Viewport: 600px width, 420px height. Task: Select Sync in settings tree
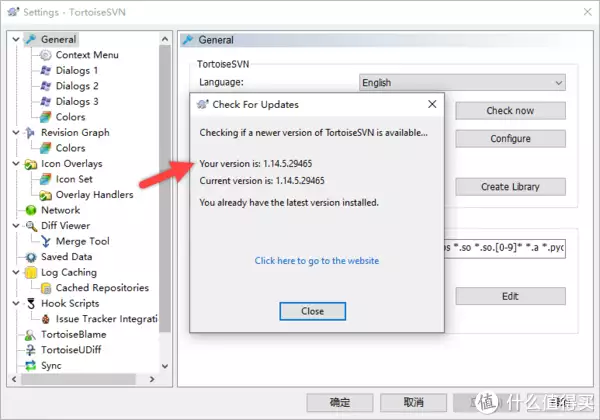51,366
